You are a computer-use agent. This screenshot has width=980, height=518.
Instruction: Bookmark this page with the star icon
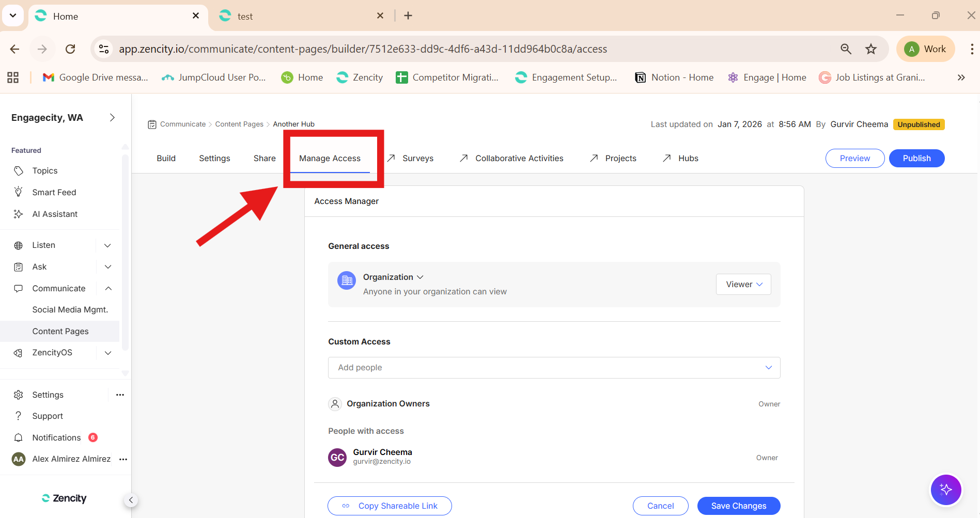pos(871,49)
